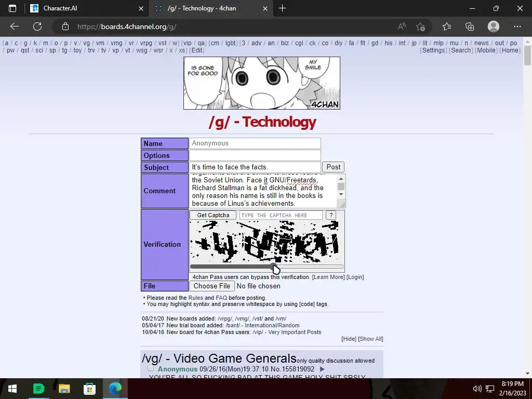
Task: Click comment box scroll down arrow
Action: 341,194
